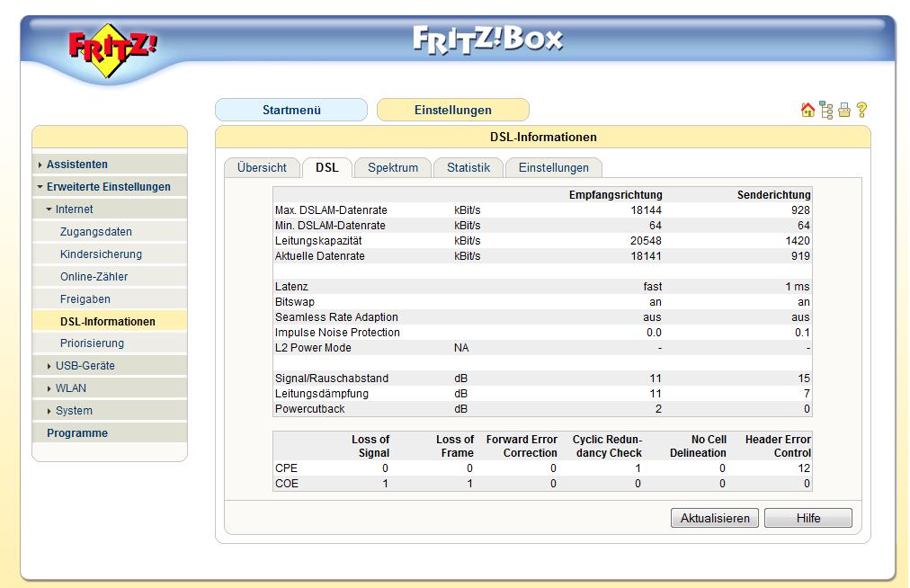Go to the Einstellungen sub-tab
910x588 pixels.
(x=554, y=168)
